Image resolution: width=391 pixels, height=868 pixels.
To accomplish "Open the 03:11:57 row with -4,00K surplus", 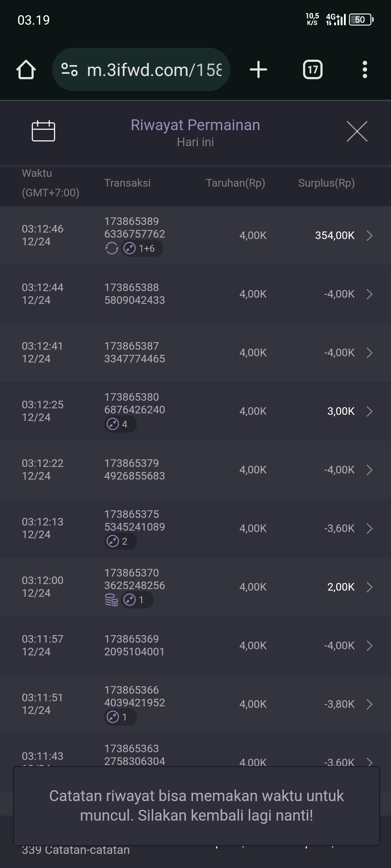I will click(x=369, y=646).
